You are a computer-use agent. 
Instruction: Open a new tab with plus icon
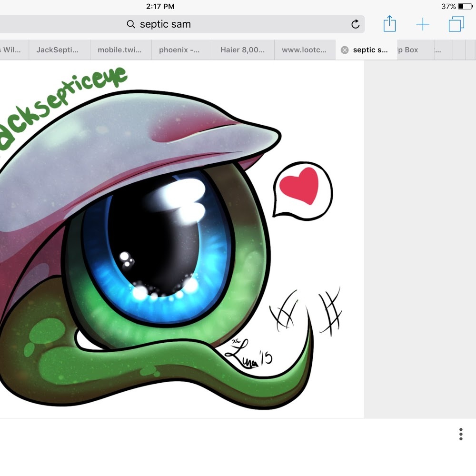(423, 24)
